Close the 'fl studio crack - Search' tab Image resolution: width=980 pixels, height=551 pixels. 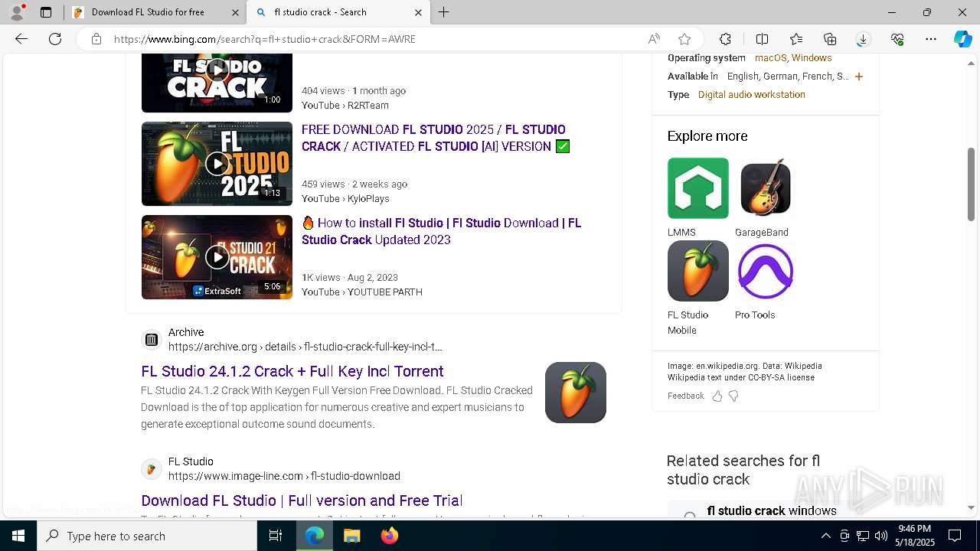point(418,12)
